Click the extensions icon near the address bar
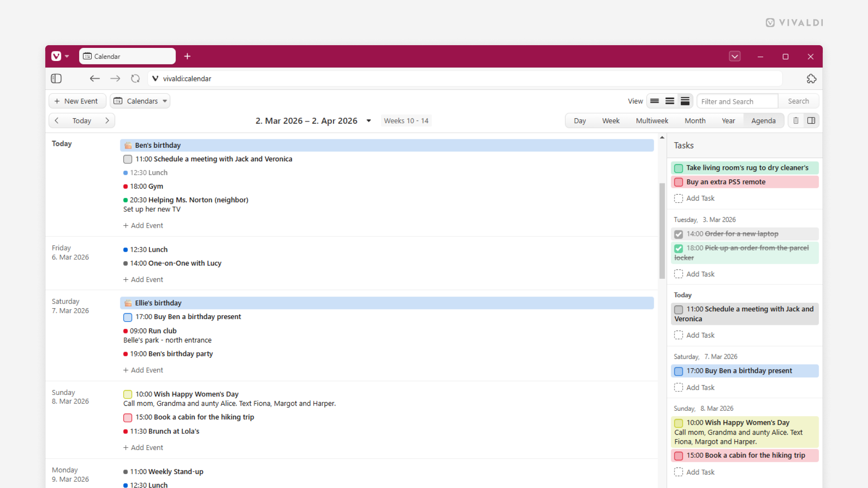Image resolution: width=868 pixels, height=488 pixels. 811,78
